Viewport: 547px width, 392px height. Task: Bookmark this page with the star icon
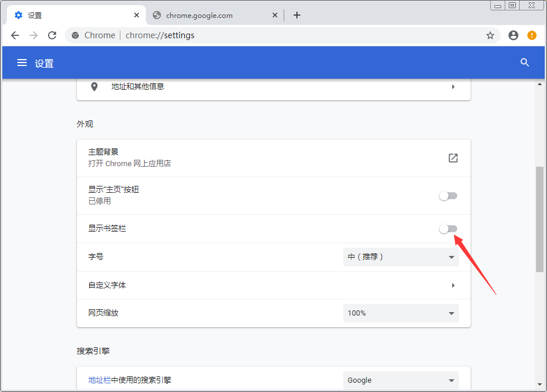490,35
